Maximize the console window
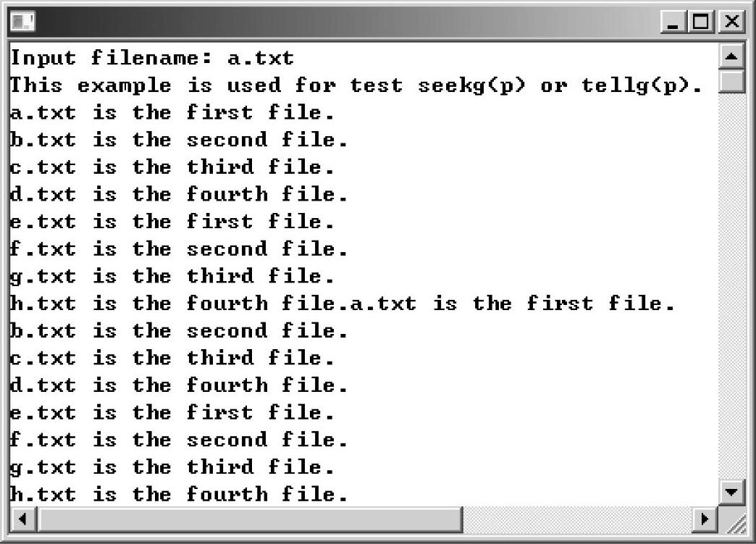Viewport: 756px width, 544px height. (x=701, y=22)
